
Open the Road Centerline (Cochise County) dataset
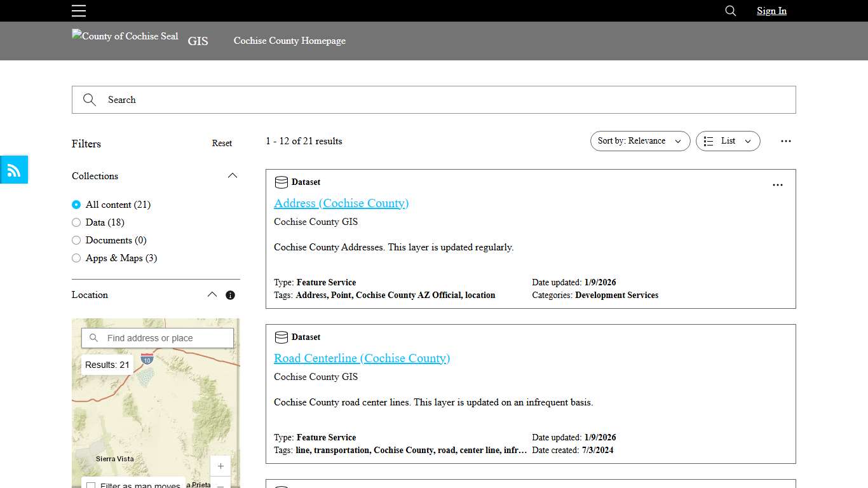(362, 358)
